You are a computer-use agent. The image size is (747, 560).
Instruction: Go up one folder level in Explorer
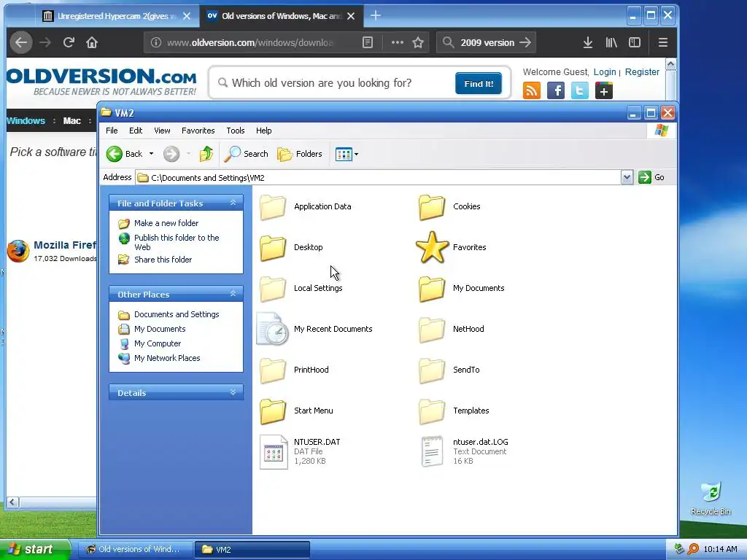(206, 154)
